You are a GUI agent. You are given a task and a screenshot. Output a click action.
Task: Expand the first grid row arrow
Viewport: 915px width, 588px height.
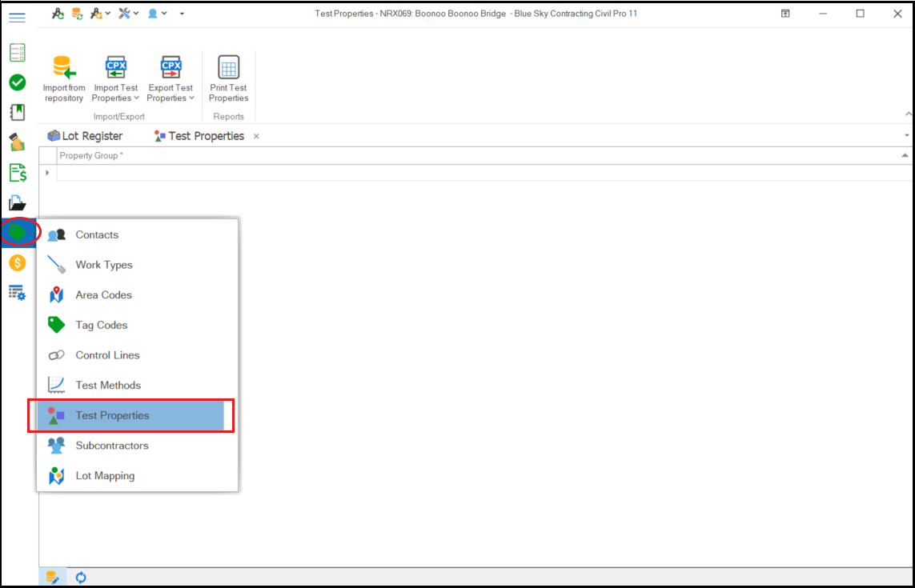click(47, 173)
